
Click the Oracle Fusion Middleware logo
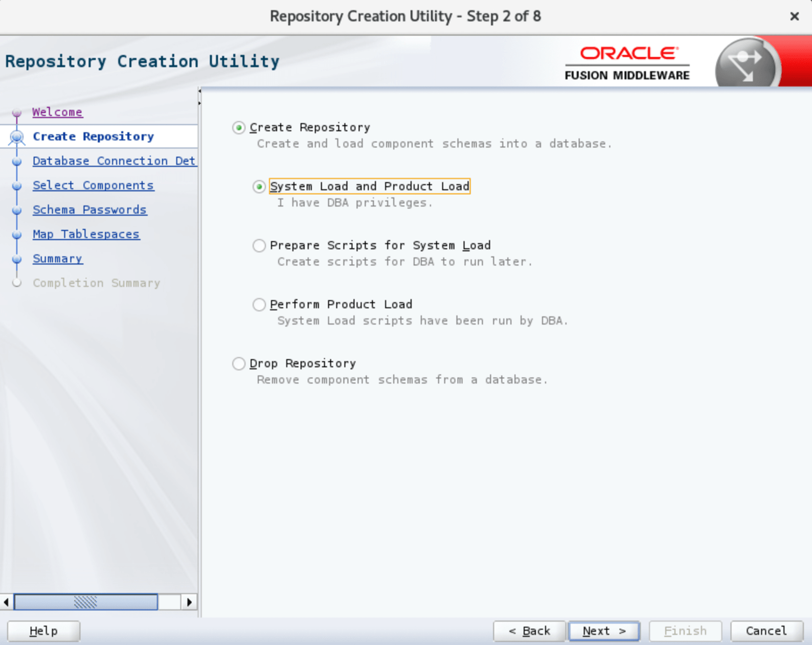627,63
